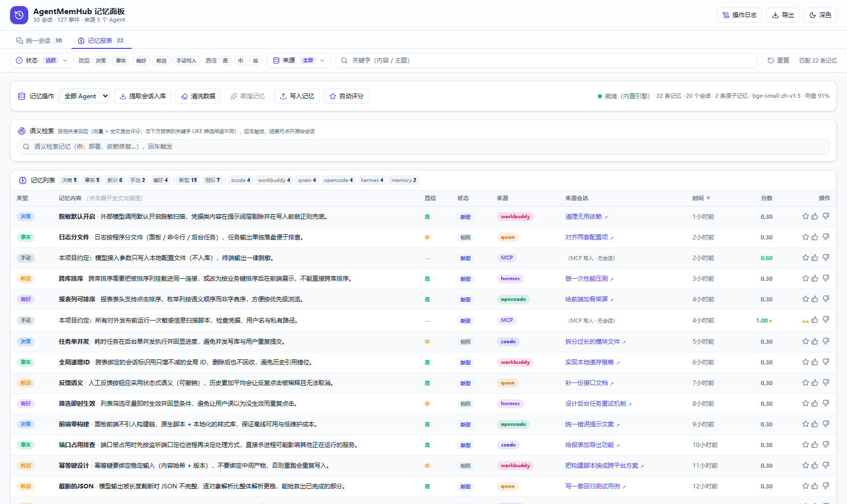
Task: Toggle the 低 confidence filter
Action: click(256, 60)
